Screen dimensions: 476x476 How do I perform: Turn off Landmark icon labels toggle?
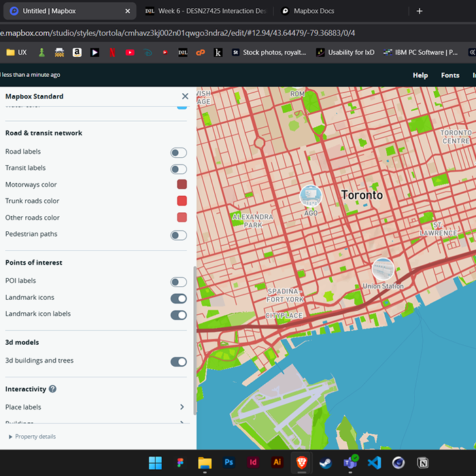(x=178, y=315)
